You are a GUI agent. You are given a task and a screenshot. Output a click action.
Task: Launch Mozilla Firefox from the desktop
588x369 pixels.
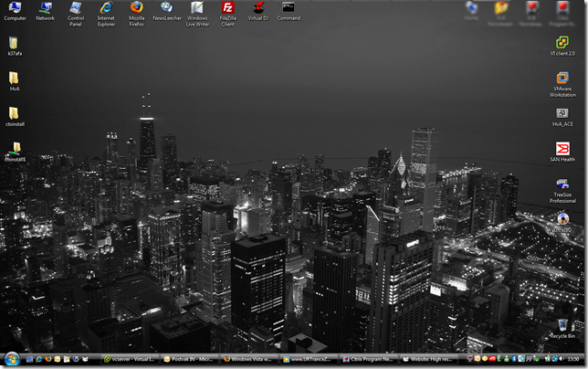point(137,14)
